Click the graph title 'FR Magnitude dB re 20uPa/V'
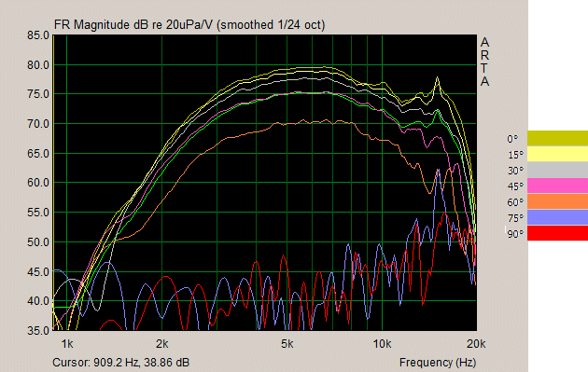This screenshot has width=588, height=372. (133, 25)
